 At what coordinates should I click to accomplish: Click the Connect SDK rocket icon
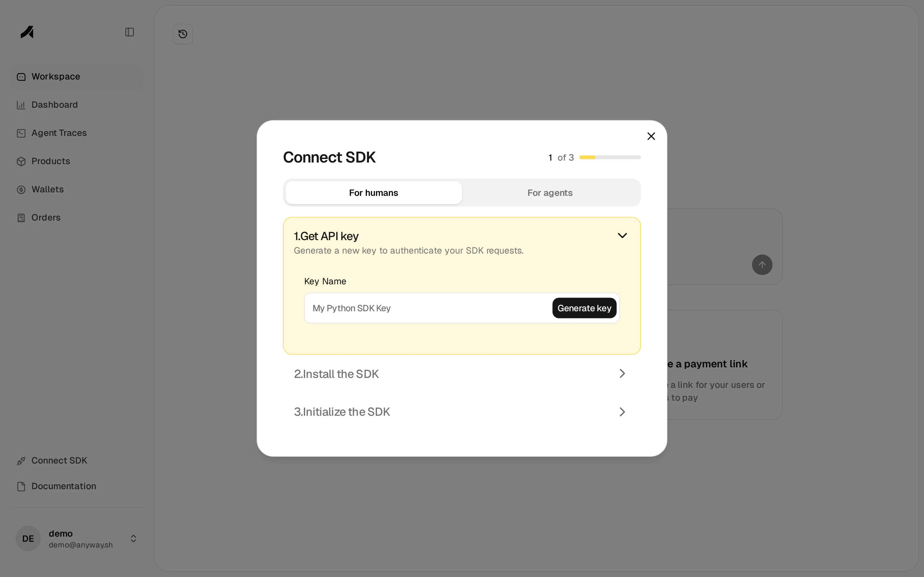(21, 460)
